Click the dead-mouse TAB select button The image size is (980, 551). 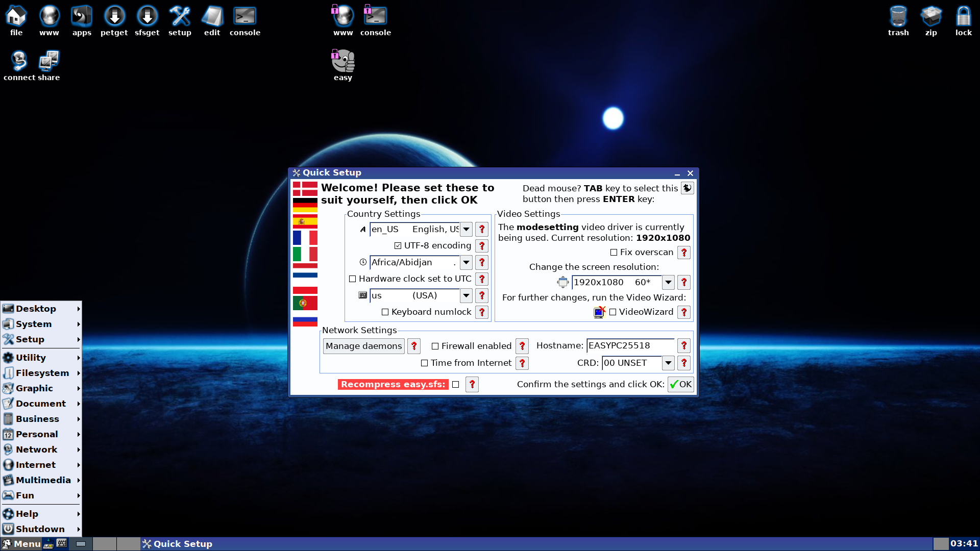687,188
